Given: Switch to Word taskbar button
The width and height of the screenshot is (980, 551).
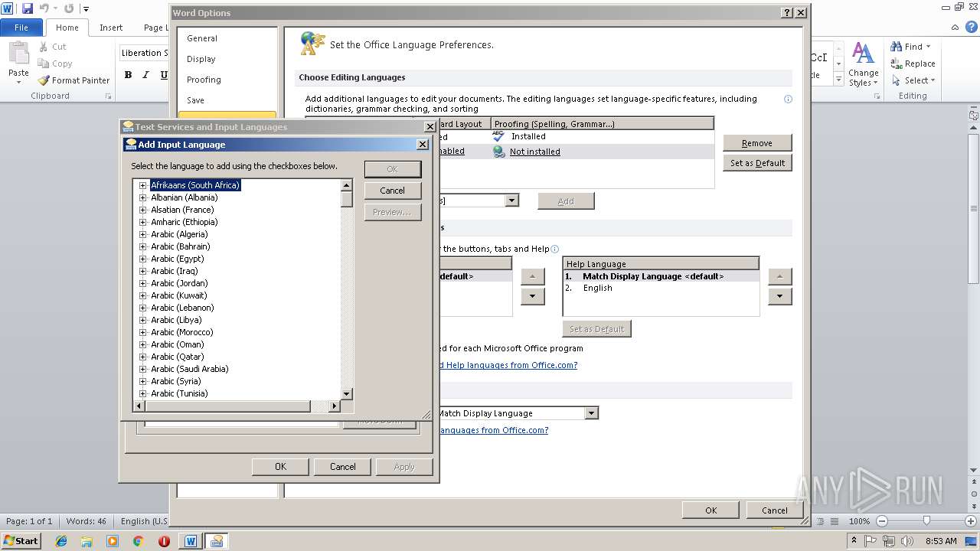Looking at the screenshot, I should 191,541.
